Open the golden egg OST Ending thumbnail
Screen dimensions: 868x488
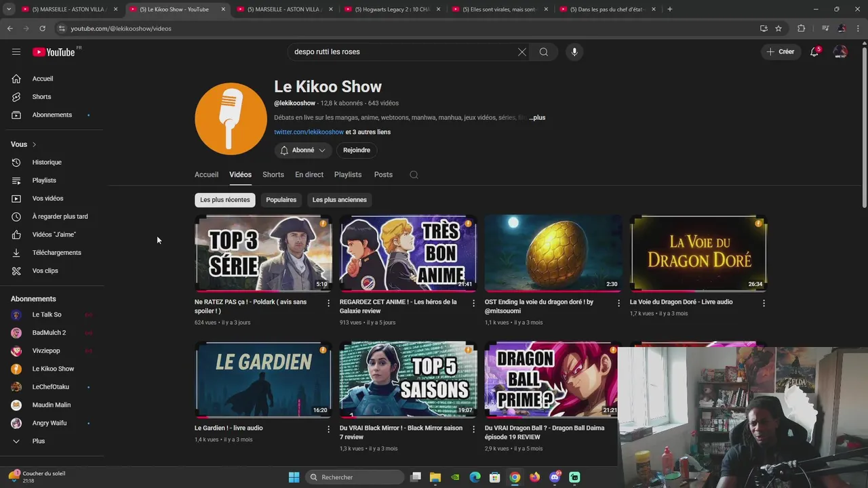point(553,253)
